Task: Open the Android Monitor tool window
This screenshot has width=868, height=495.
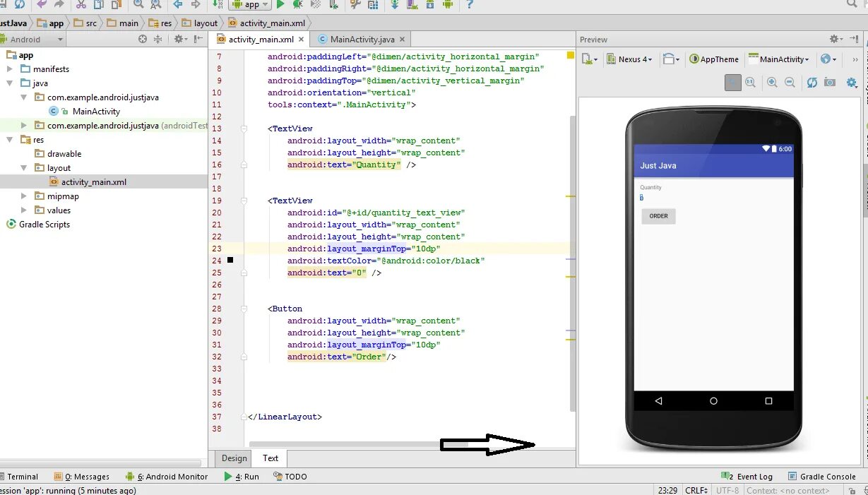Action: point(167,477)
